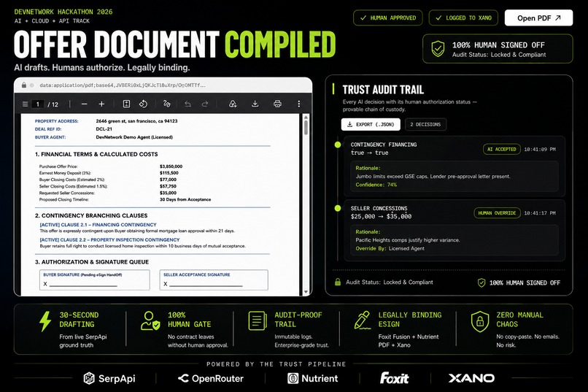Image resolution: width=588 pixels, height=392 pixels.
Task: Click Clause 2.1 – Financing Contingency heading
Action: 98,225
